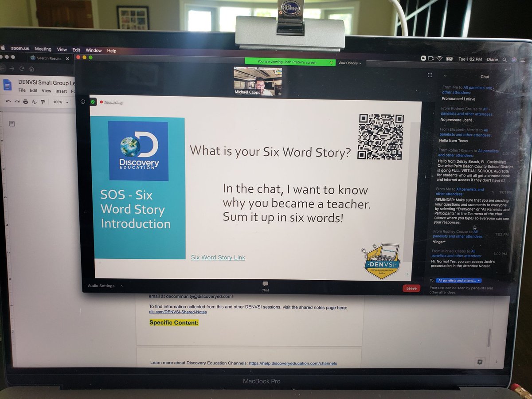Reload the page in the browser
The height and width of the screenshot is (399, 532).
click(x=21, y=69)
